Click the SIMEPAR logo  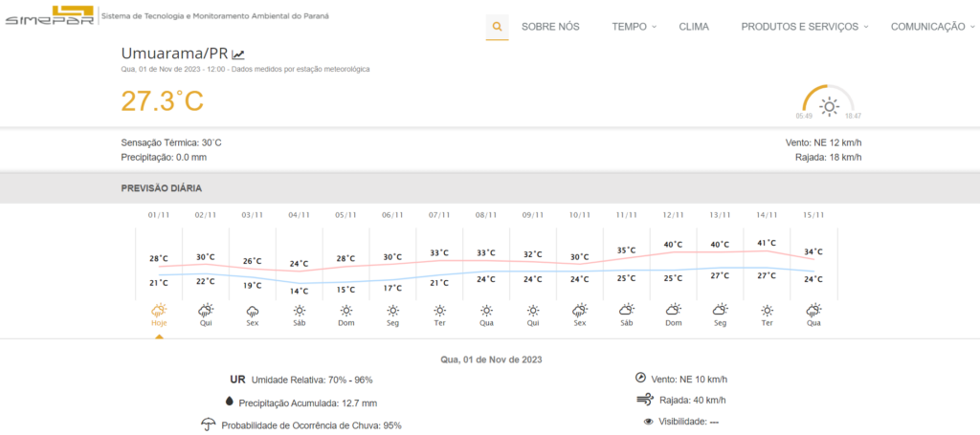50,15
